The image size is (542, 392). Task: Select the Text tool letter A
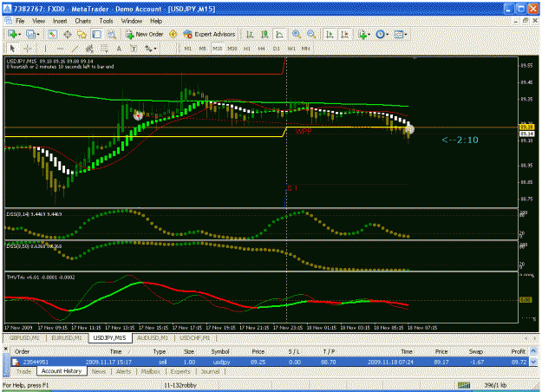click(119, 49)
